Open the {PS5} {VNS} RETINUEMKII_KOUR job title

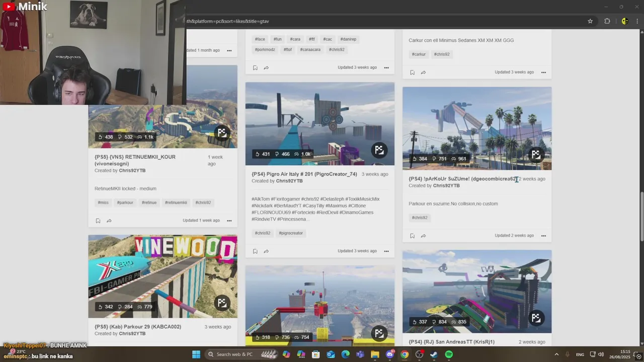135,160
